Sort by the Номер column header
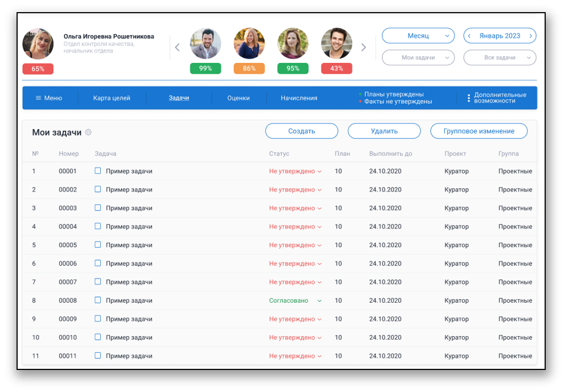This screenshot has height=392, width=565. [69, 153]
